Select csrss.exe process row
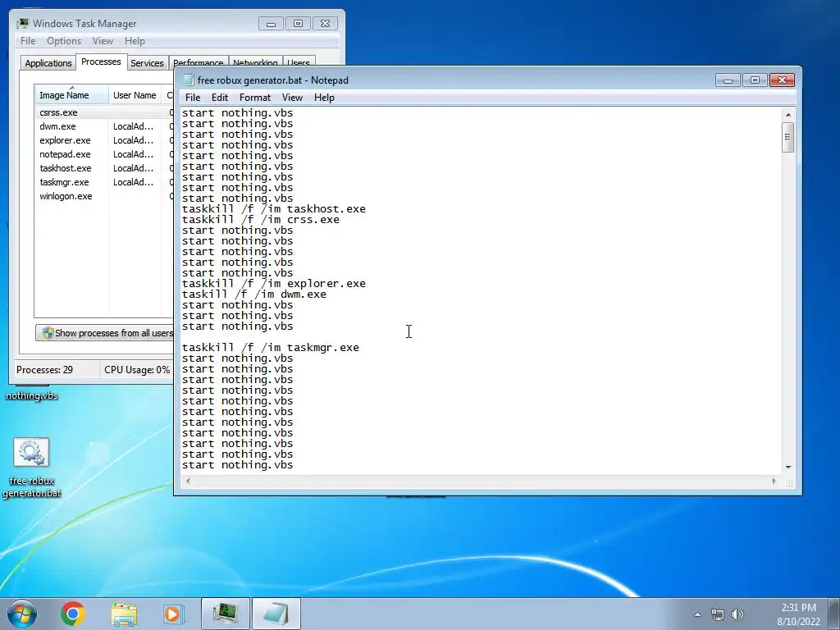 [104, 112]
